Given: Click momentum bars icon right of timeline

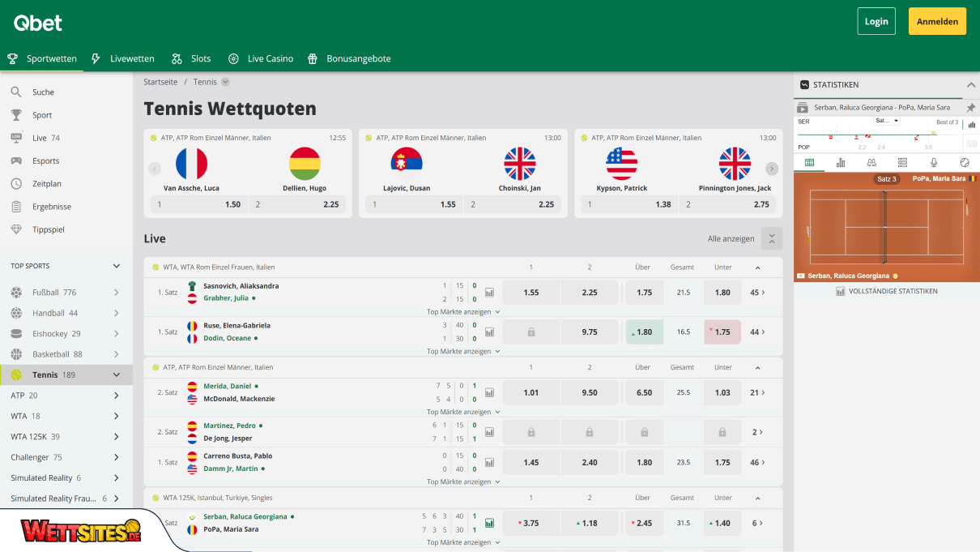Looking at the screenshot, I should pos(971,125).
